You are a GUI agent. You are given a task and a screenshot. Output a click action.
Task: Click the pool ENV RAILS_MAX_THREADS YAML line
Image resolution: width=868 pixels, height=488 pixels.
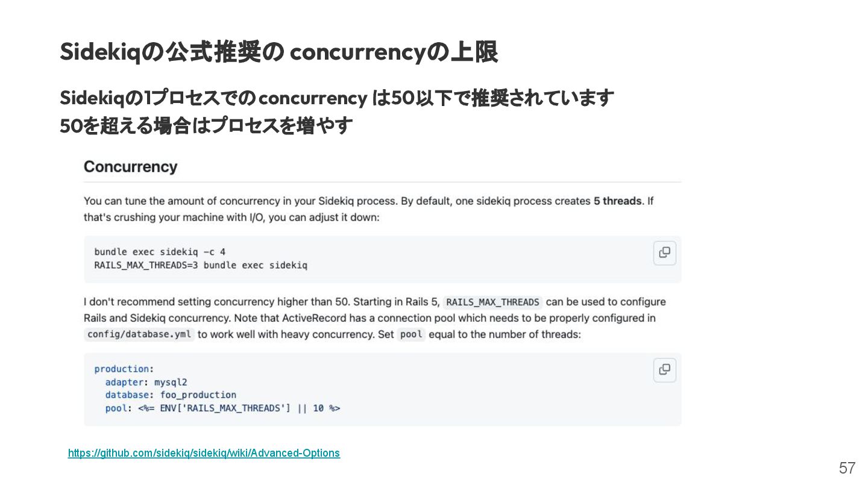pyautogui.click(x=222, y=408)
